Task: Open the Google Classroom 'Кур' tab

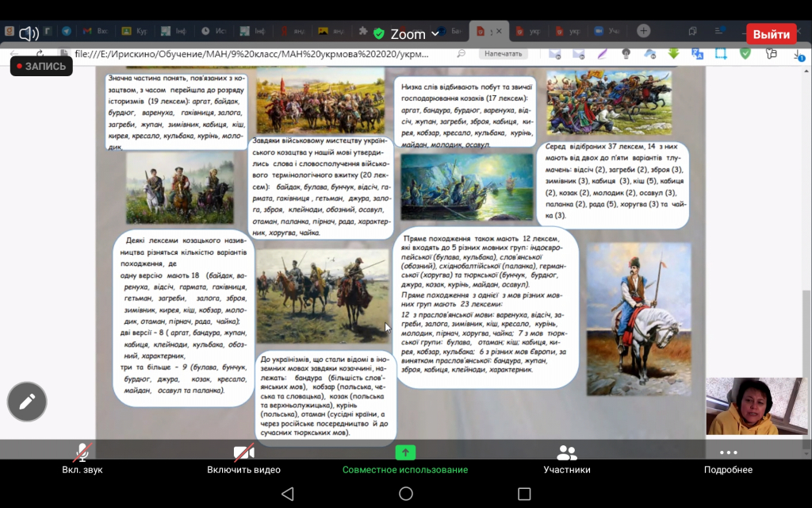Action: pyautogui.click(x=134, y=31)
